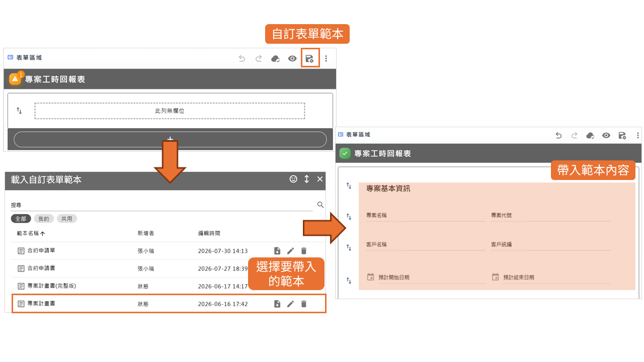The height and width of the screenshot is (362, 644).
Task: Reorder icon beside 專案基本資訊 row
Action: point(349,186)
